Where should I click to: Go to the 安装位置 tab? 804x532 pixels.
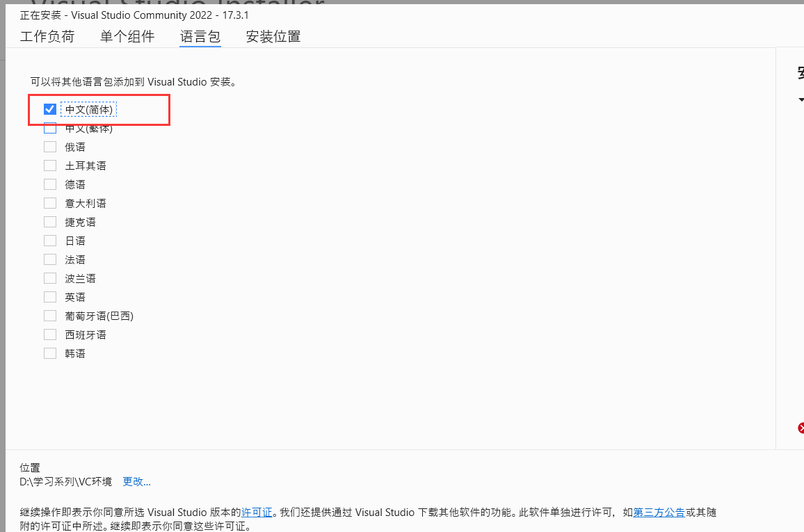[273, 36]
